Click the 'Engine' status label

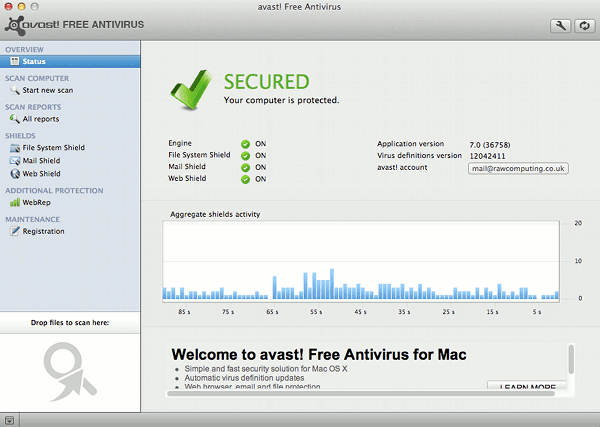tap(180, 143)
